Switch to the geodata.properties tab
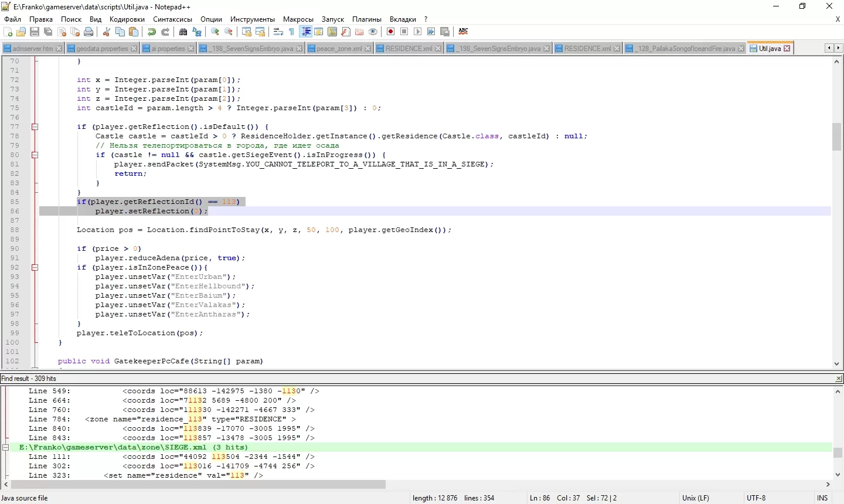844x504 pixels. (102, 49)
